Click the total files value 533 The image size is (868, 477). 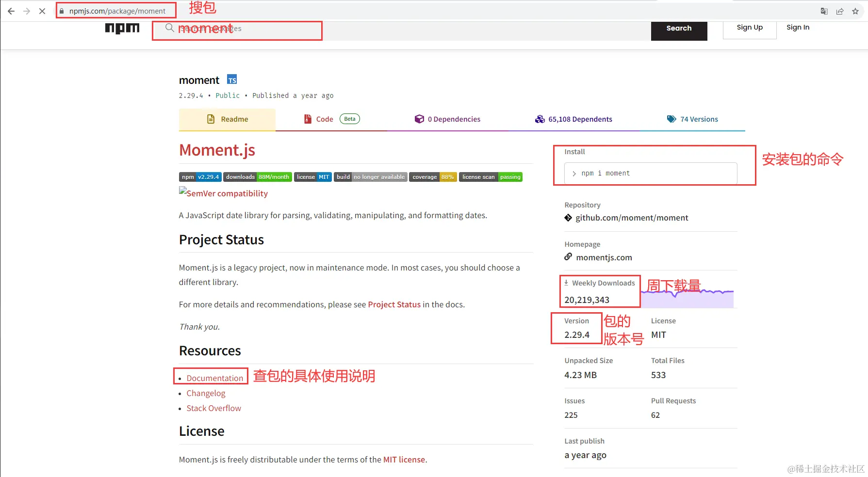(658, 375)
